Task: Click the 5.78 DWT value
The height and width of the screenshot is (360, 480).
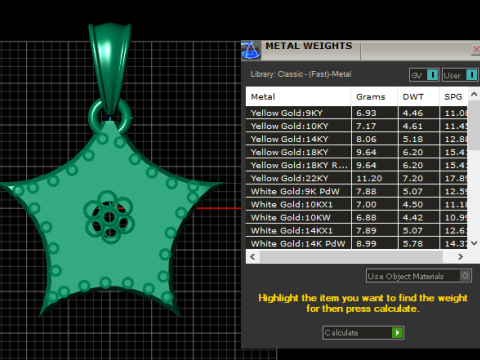Action: 413,243
